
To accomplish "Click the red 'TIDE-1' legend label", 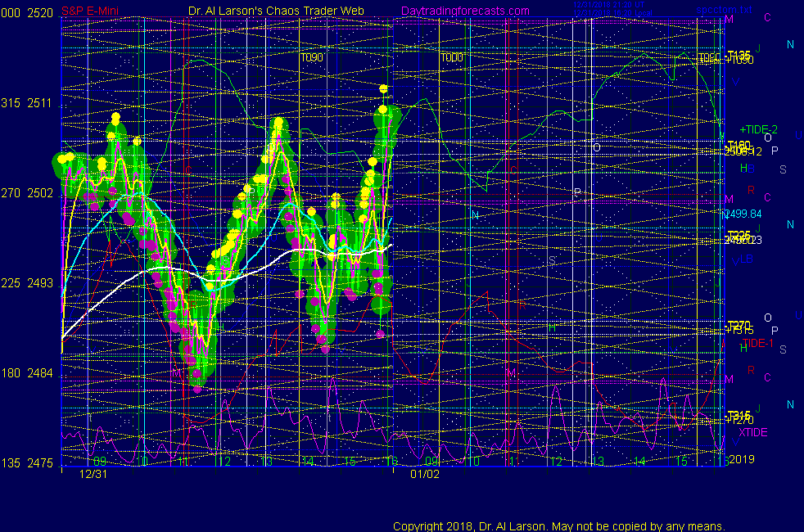I will (x=757, y=344).
